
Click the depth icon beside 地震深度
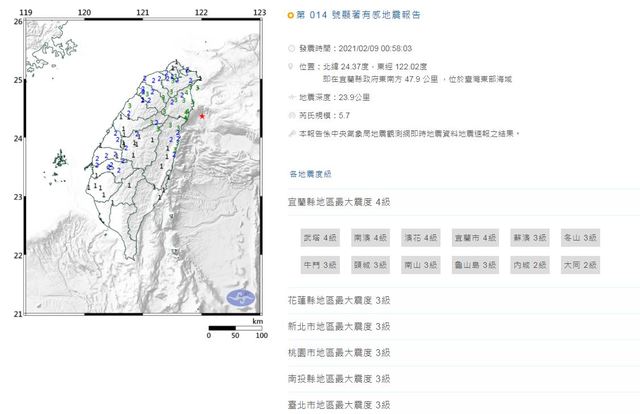[291, 97]
